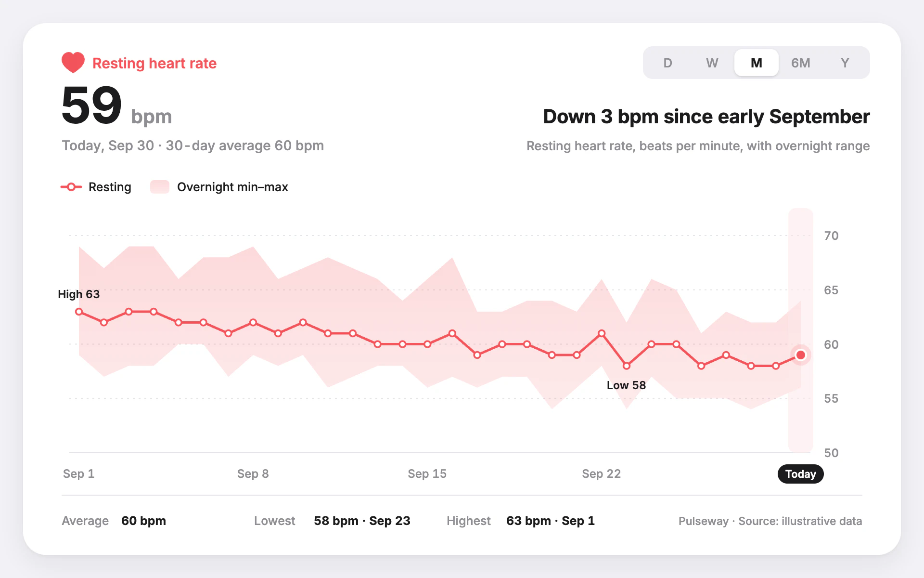Click 'Today, Sep 30 · 30-day average 60 bpm'
This screenshot has height=578, width=924.
tap(192, 145)
